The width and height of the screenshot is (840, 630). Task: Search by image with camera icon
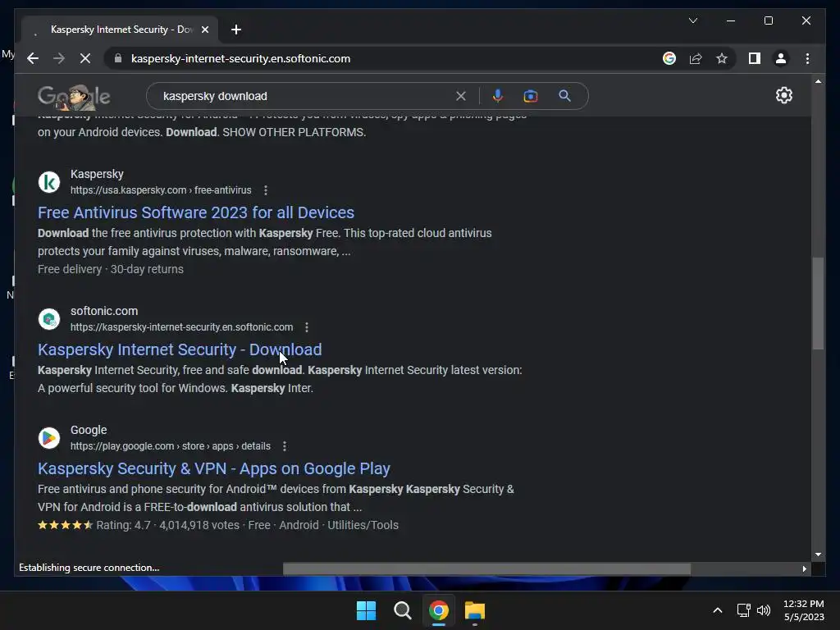point(531,97)
